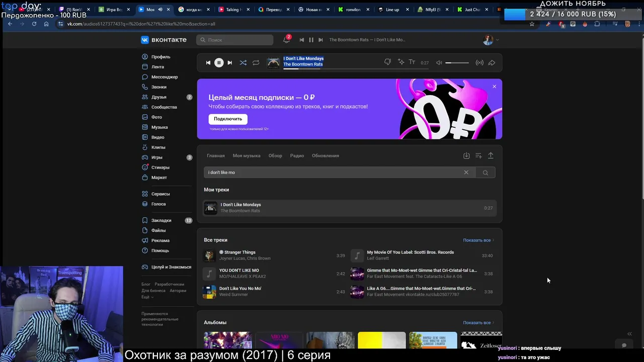Close the subscription promo banner

(494, 86)
